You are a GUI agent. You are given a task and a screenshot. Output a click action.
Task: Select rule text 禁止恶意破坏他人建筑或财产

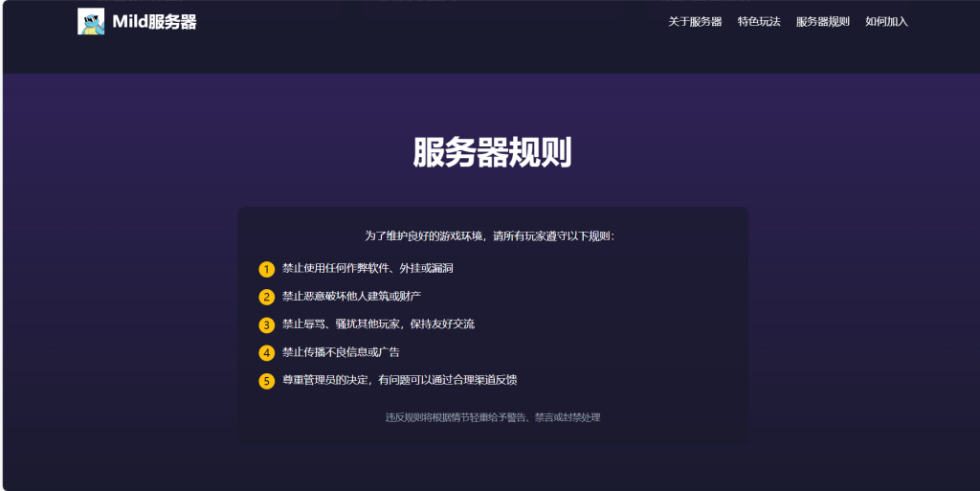point(351,296)
